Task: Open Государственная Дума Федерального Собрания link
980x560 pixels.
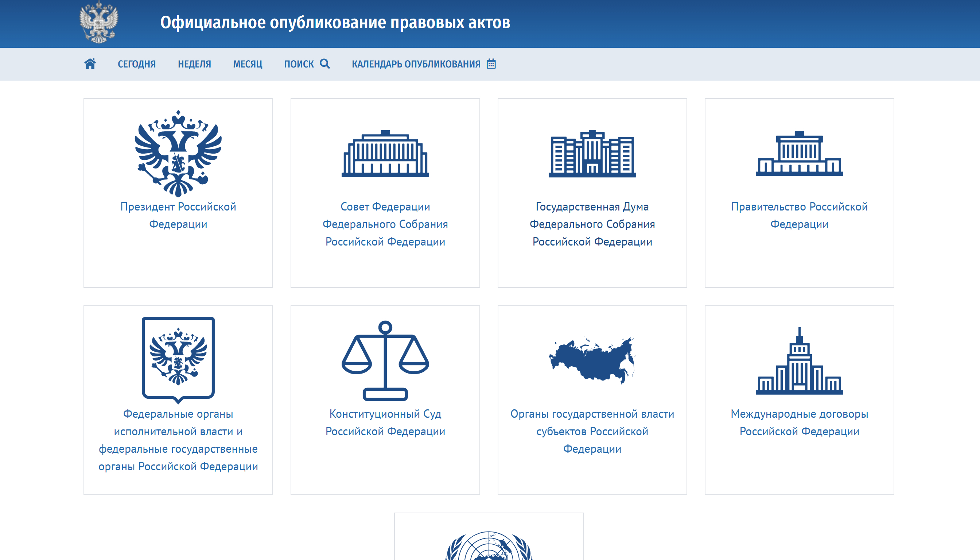Action: click(x=592, y=224)
